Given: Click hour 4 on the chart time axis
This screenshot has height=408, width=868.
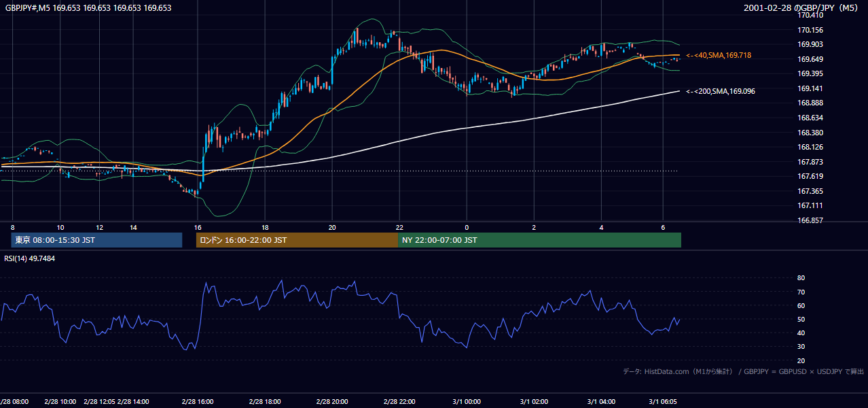Looking at the screenshot, I should point(601,227).
